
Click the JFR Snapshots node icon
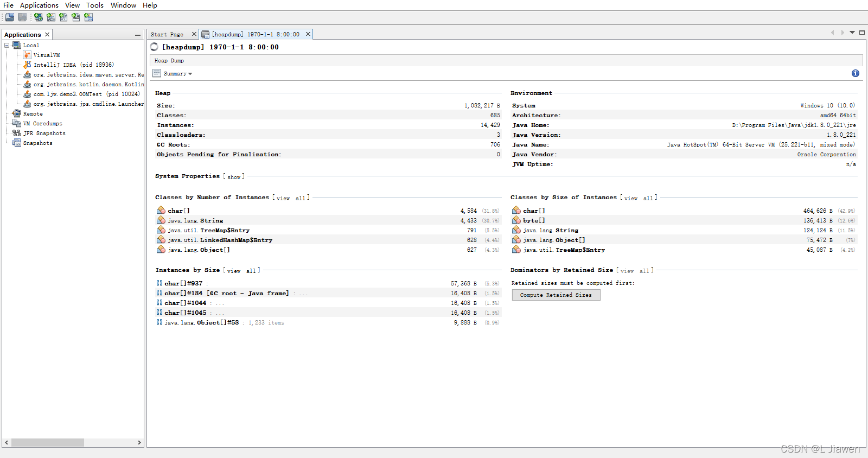pyautogui.click(x=17, y=133)
